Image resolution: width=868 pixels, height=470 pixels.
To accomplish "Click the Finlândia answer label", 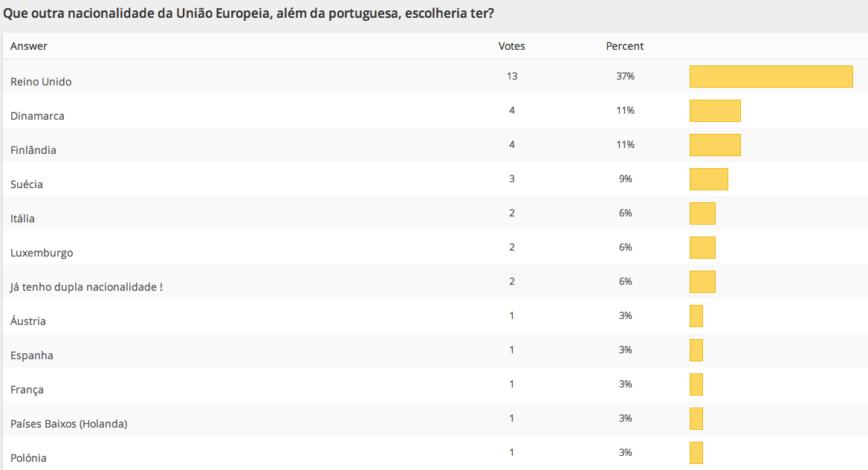I will (x=33, y=150).
